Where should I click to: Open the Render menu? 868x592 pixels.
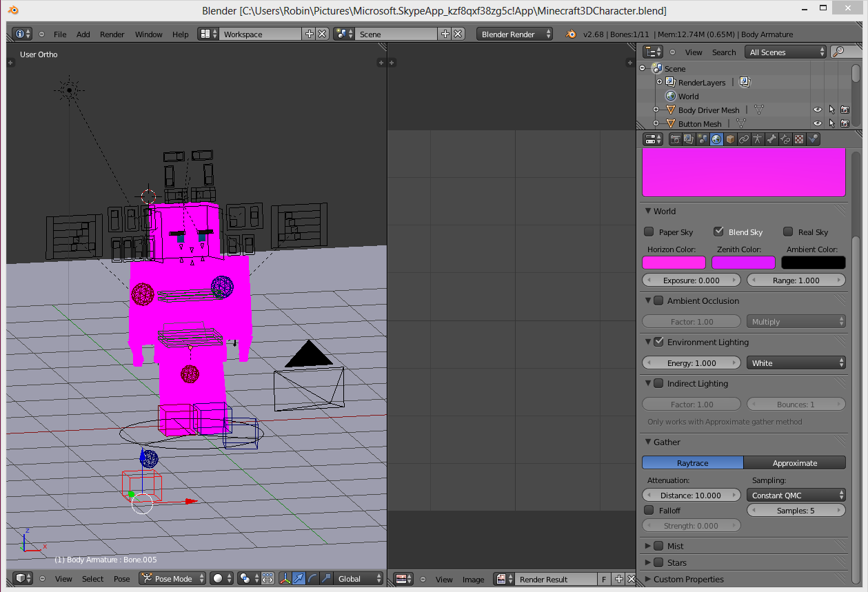point(112,34)
